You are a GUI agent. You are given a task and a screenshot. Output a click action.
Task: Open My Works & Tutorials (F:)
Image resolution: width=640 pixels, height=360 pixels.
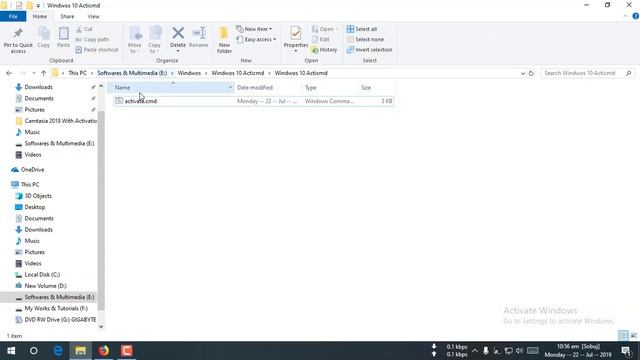56,309
